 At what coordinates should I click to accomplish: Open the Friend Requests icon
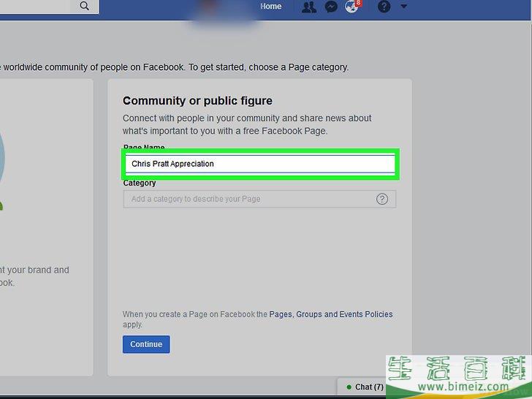(308, 7)
